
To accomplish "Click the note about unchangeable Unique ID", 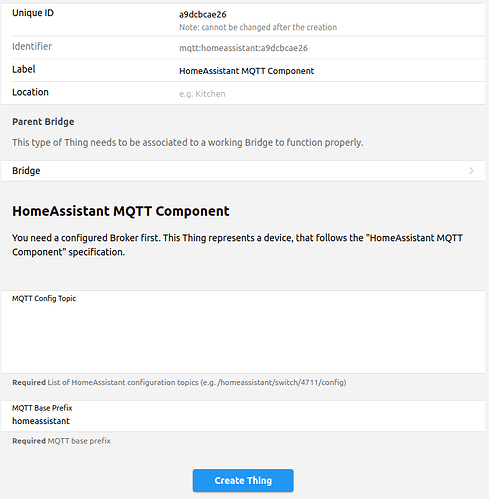I will [x=258, y=27].
